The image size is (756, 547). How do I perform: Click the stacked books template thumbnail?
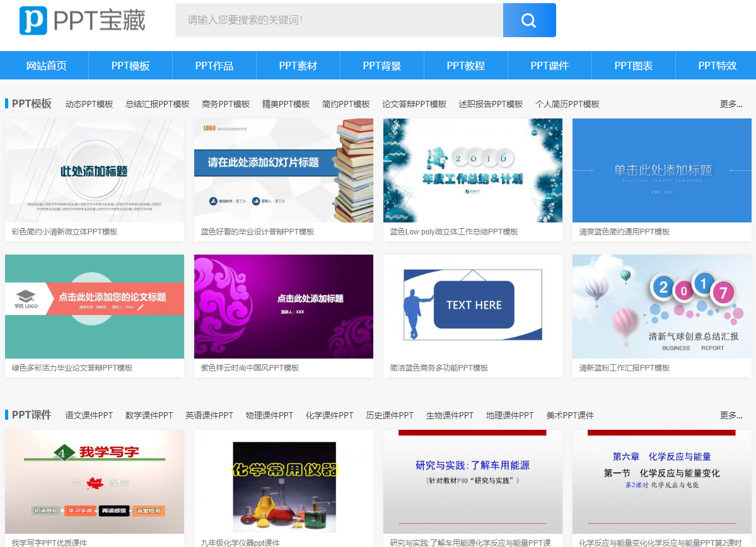pos(284,170)
